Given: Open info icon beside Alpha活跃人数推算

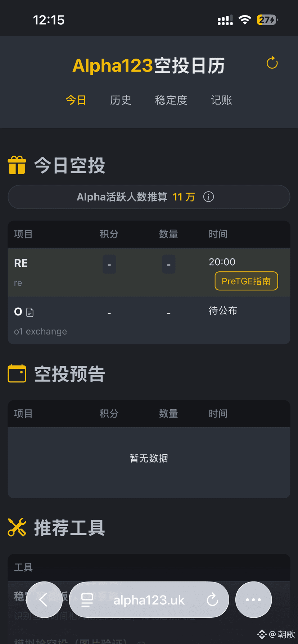Looking at the screenshot, I should point(208,197).
